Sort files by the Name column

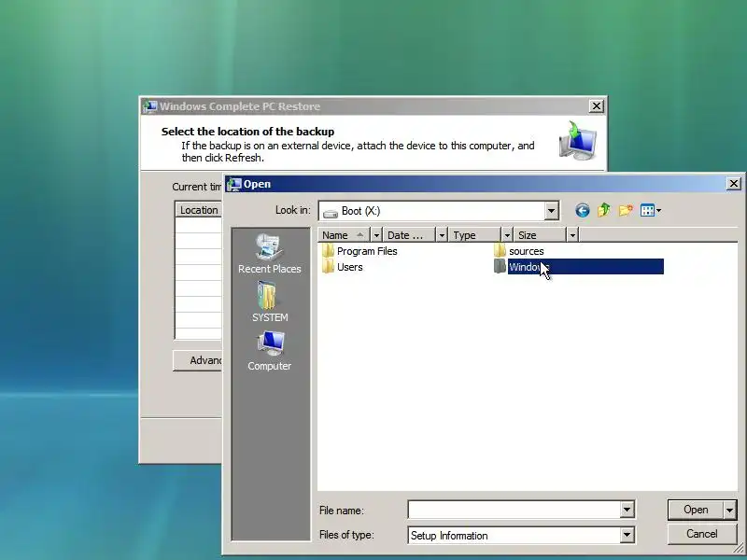(x=344, y=235)
